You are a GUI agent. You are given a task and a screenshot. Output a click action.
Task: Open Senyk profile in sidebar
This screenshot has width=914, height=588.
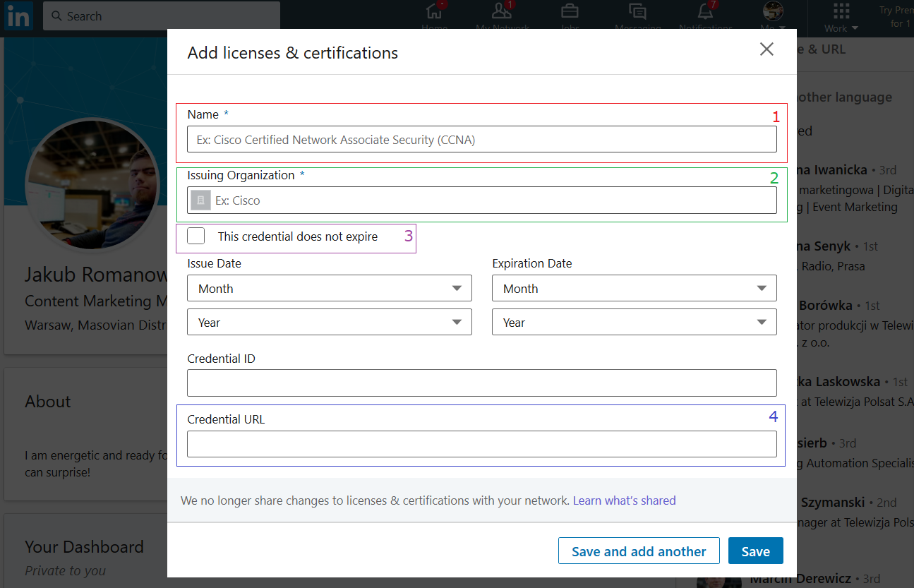[824, 246]
